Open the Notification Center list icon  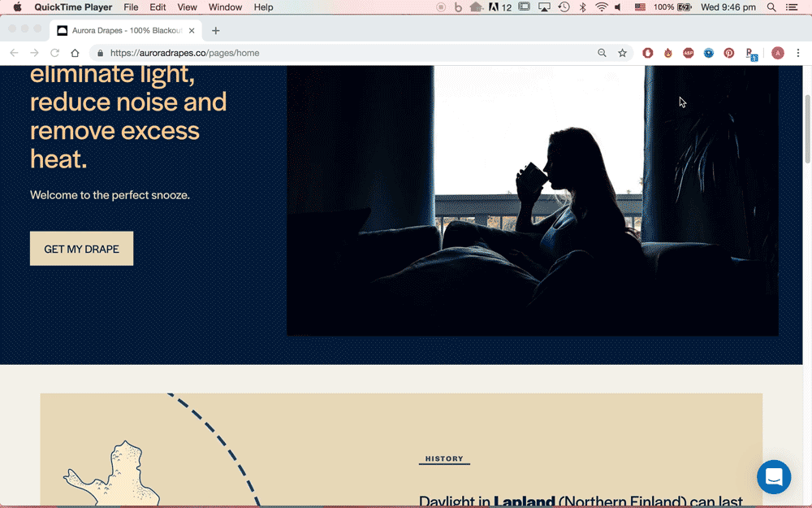pyautogui.click(x=793, y=7)
